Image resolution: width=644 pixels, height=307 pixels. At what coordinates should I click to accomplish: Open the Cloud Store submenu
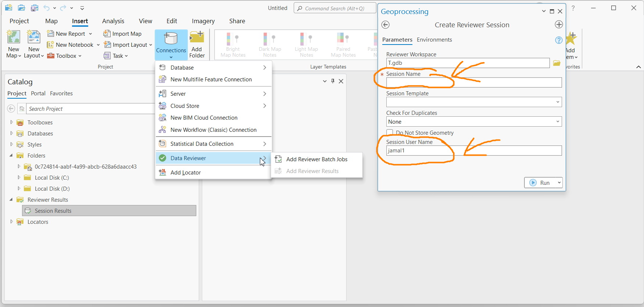coord(214,106)
